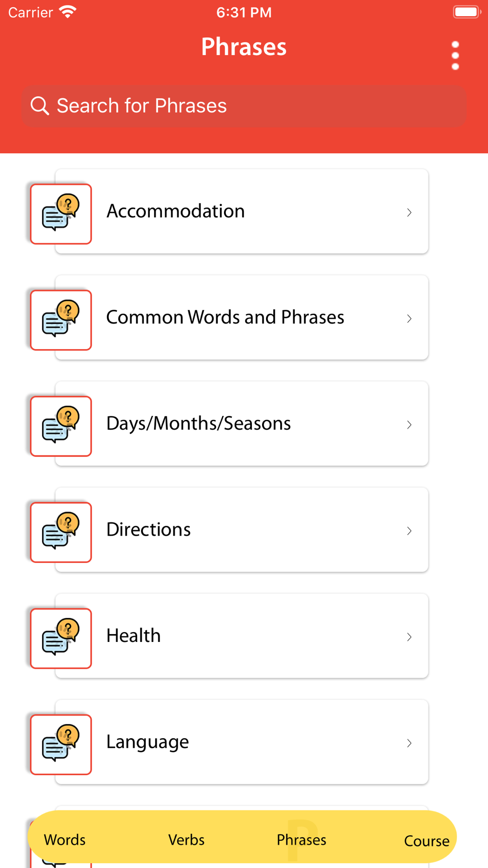Image resolution: width=488 pixels, height=868 pixels.
Task: Click the Health category icon
Action: coord(61,638)
